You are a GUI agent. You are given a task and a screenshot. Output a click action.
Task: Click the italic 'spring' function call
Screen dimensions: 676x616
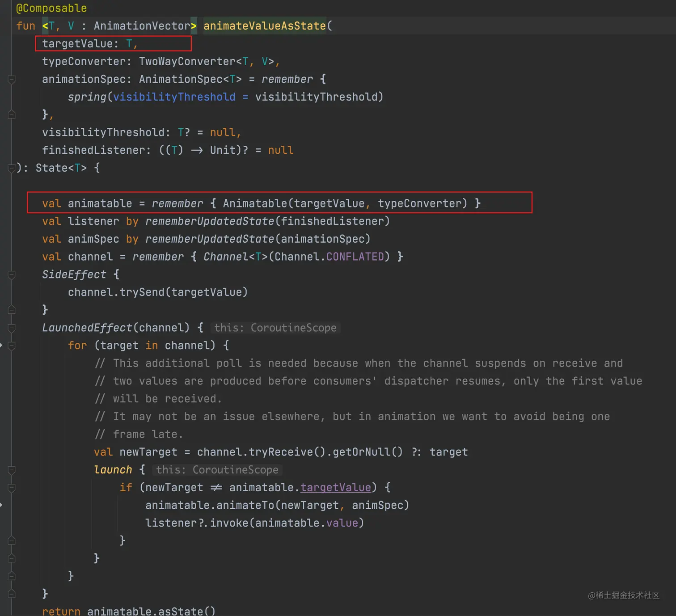(x=87, y=97)
